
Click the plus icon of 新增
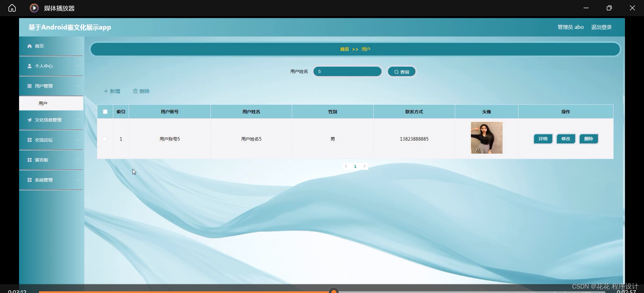click(x=106, y=91)
